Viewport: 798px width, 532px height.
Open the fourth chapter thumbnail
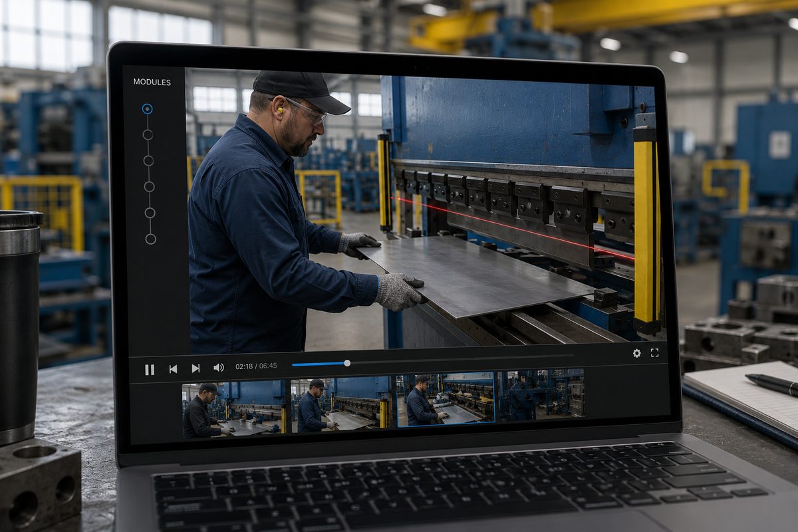pyautogui.click(x=541, y=394)
